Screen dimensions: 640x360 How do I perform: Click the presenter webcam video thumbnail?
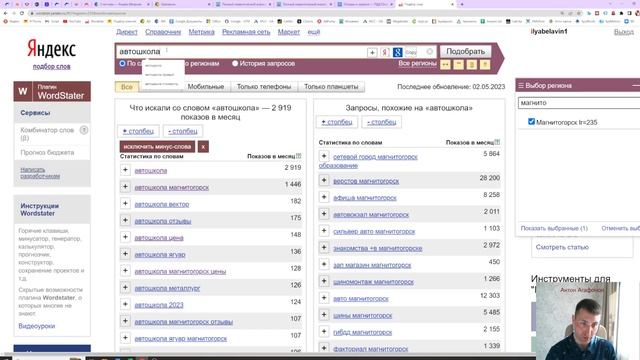578,322
